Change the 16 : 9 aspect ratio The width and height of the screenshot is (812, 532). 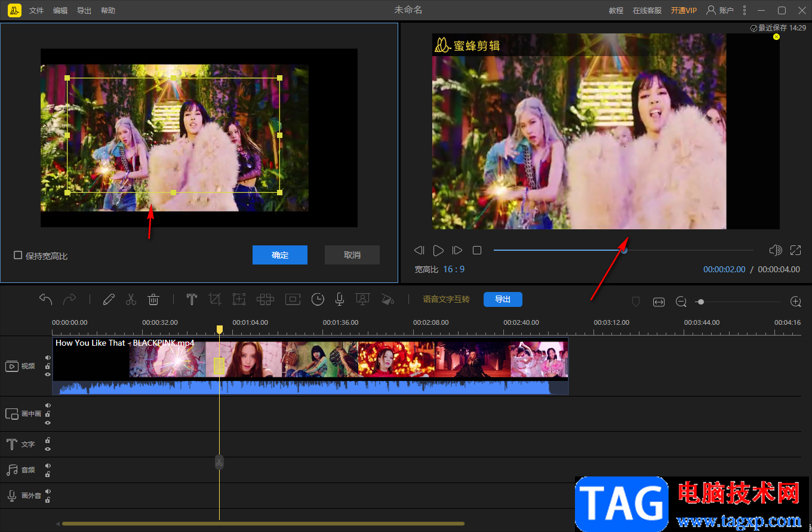(454, 269)
